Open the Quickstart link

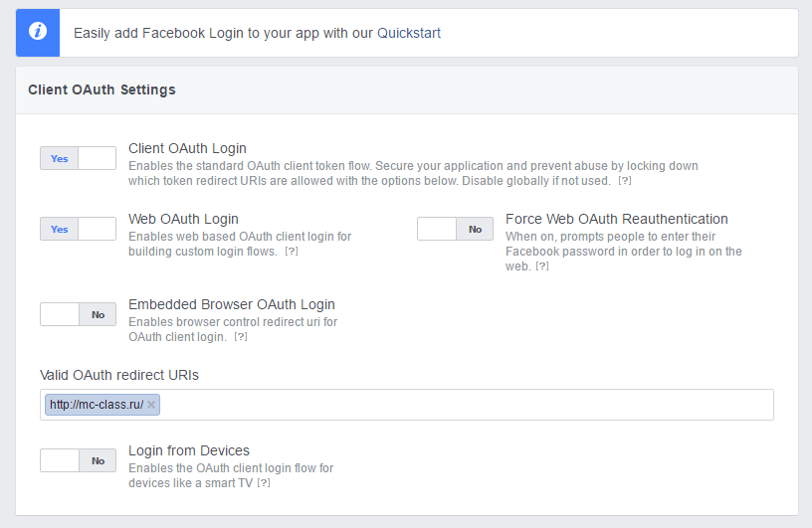click(409, 33)
